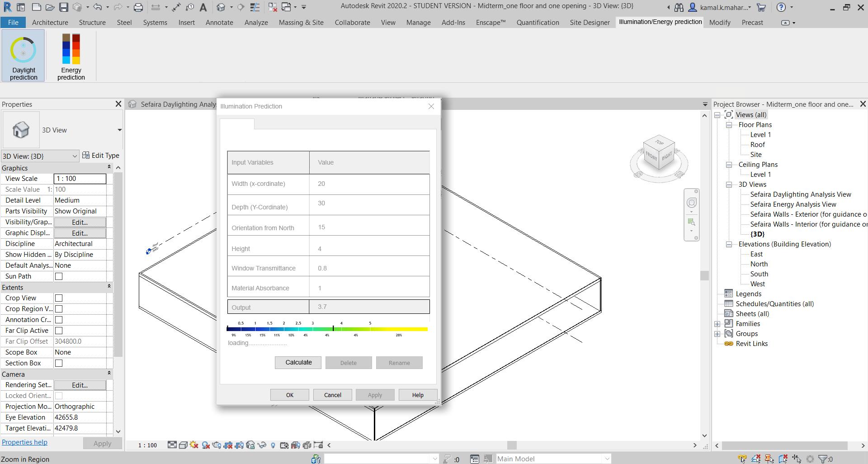The width and height of the screenshot is (868, 464).
Task: Click the Help question mark icon
Action: (x=781, y=7)
